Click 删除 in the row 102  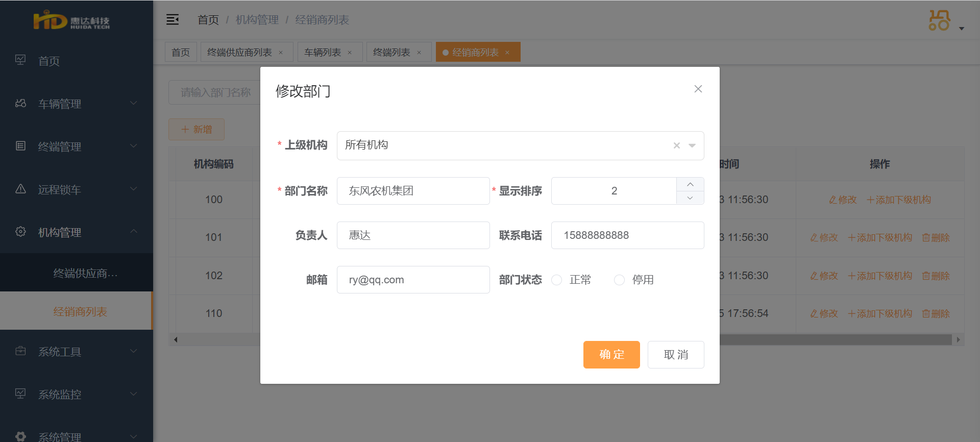pos(936,276)
